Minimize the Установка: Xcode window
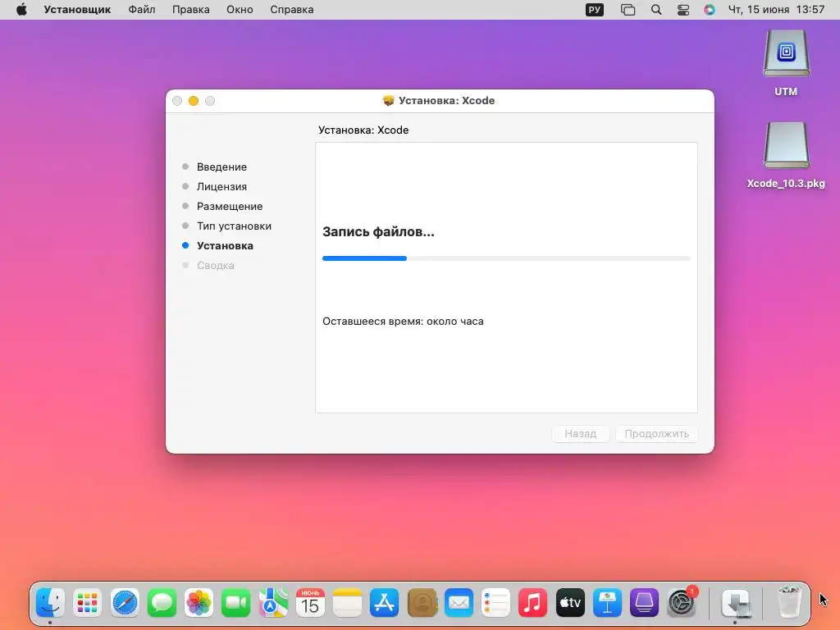840x630 pixels. [x=194, y=101]
